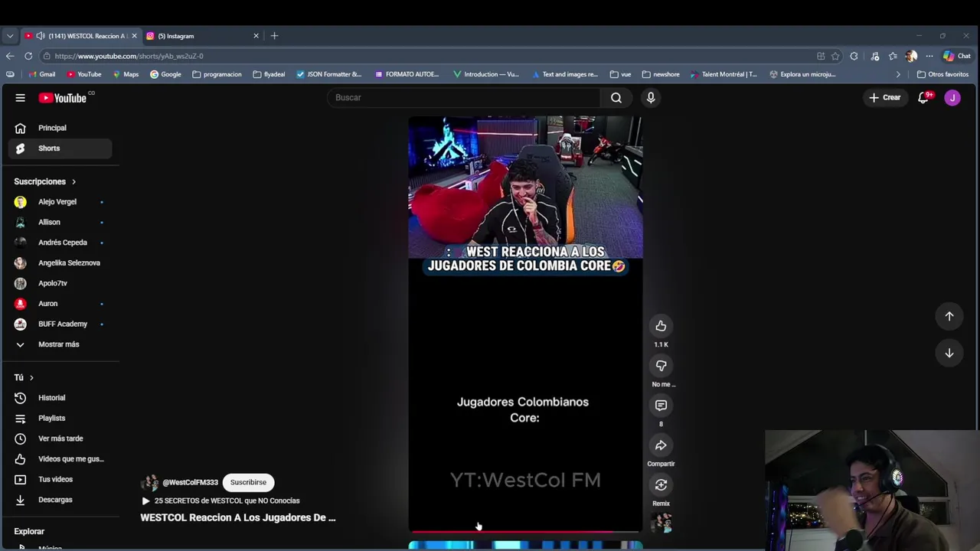Screen dimensions: 980x551
Task: Open a new browser tab
Action: coord(275,36)
